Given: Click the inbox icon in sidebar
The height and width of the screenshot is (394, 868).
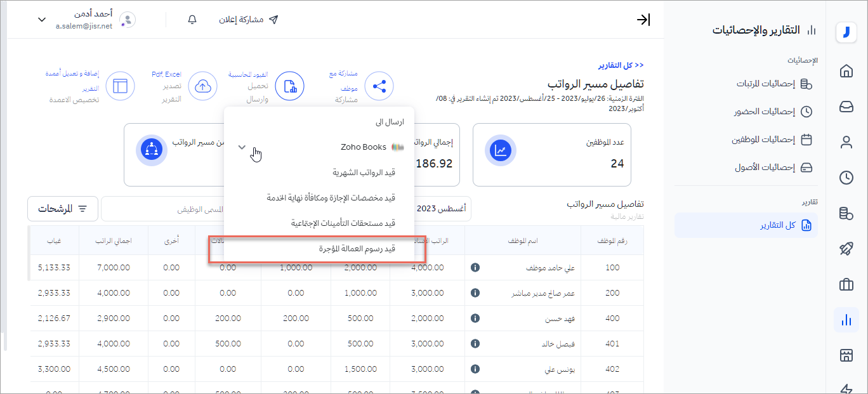Looking at the screenshot, I should coord(846,107).
